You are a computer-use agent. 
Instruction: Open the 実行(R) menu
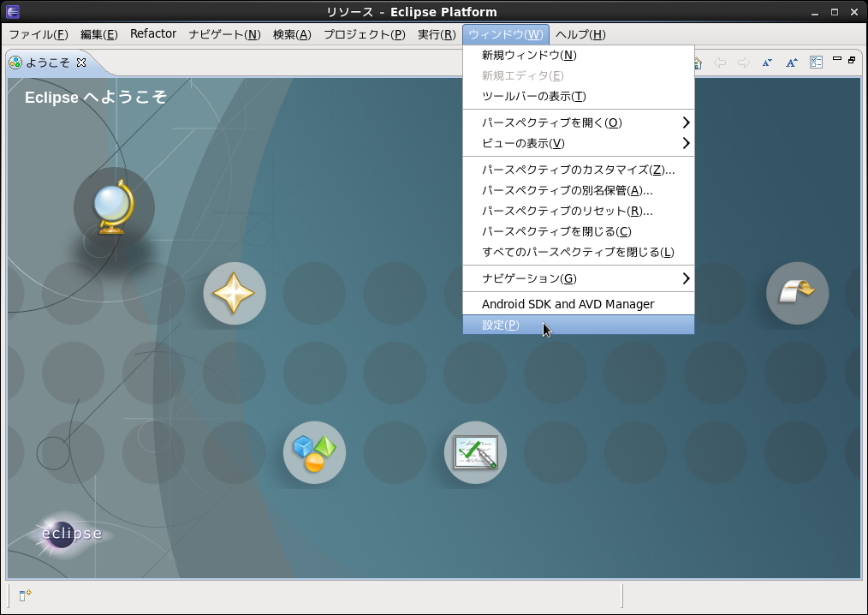coord(437,34)
